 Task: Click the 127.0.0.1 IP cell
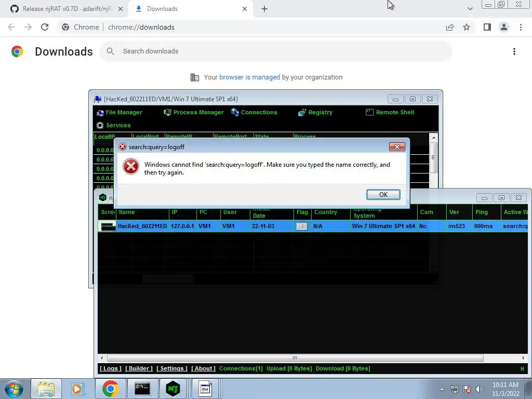tap(182, 226)
